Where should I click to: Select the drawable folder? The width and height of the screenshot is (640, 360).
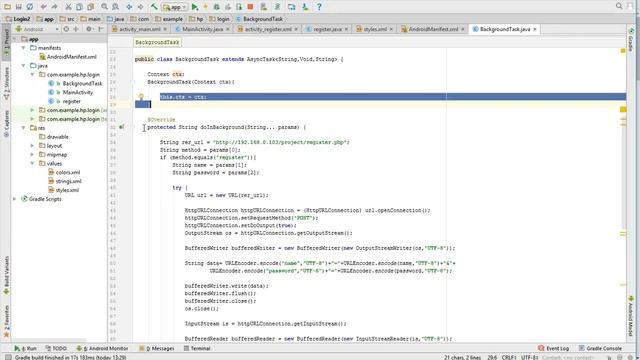(x=53, y=137)
